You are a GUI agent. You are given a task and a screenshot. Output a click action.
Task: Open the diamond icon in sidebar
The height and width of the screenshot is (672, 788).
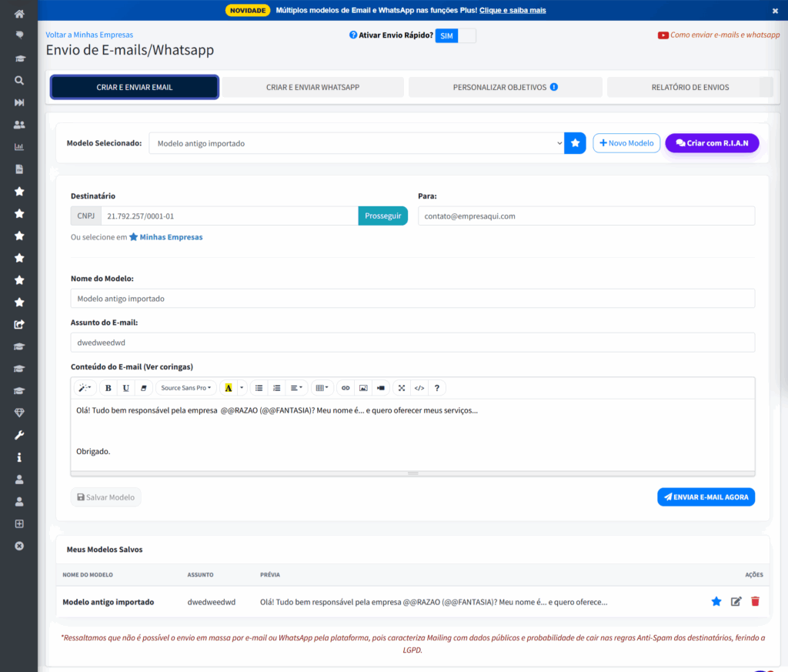point(19,413)
